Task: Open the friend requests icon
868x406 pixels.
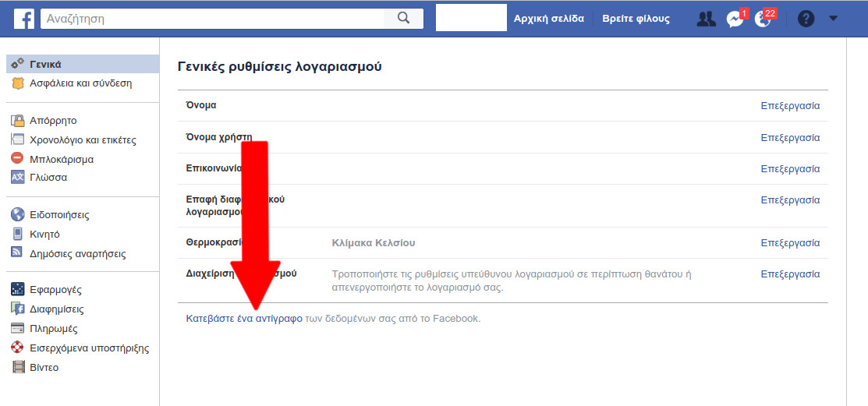Action: coord(706,19)
